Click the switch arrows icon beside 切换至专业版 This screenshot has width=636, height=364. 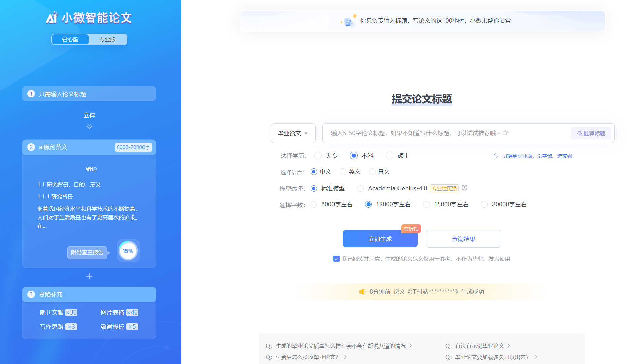click(496, 156)
